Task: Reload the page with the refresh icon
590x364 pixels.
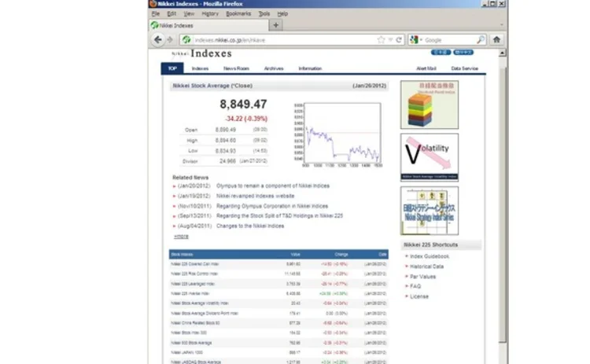Action: pos(399,39)
